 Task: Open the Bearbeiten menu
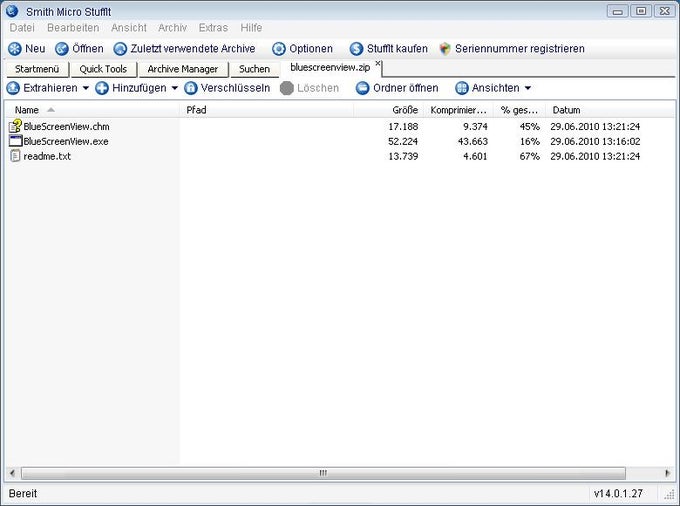point(73,28)
